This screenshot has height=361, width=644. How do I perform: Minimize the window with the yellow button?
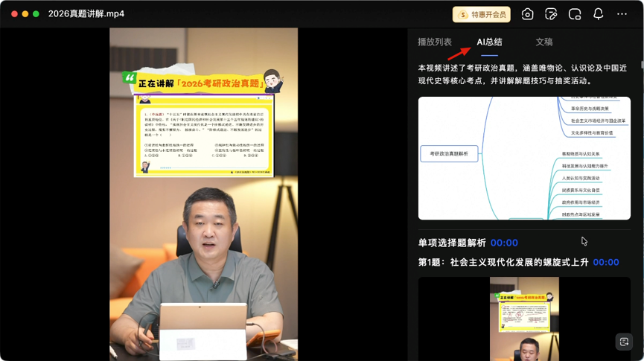point(25,14)
